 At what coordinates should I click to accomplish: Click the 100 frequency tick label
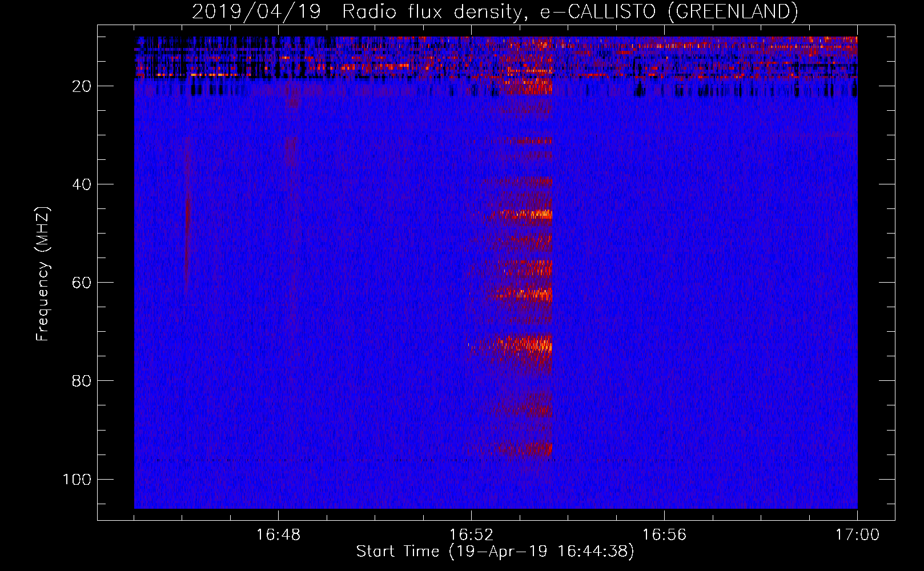pyautogui.click(x=77, y=479)
